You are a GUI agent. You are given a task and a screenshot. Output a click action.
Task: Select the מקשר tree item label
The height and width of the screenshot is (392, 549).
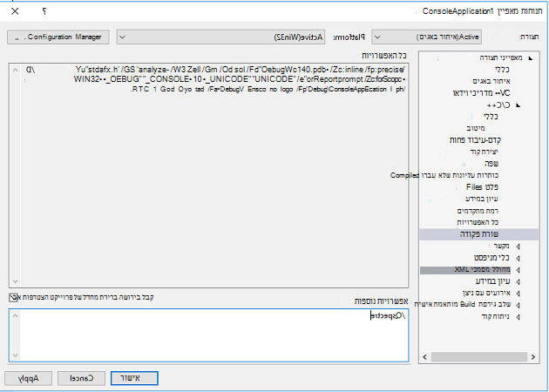501,247
